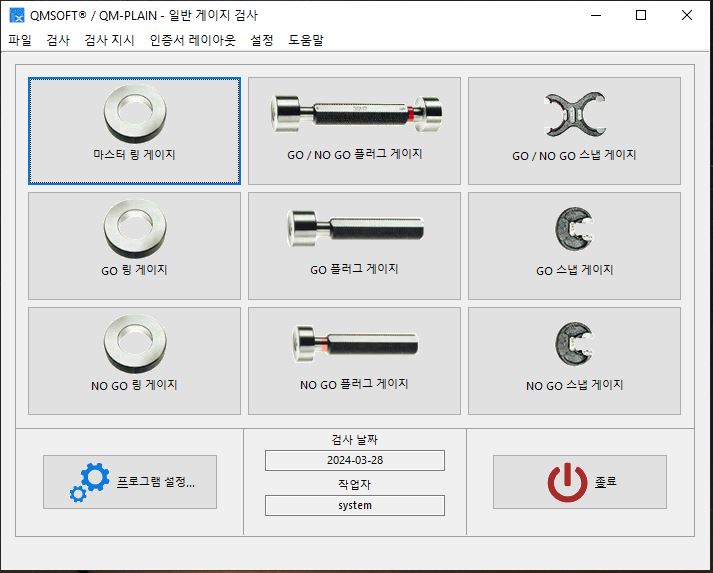This screenshot has width=713, height=573.
Task: Open the 도움말 menu
Action: [306, 40]
